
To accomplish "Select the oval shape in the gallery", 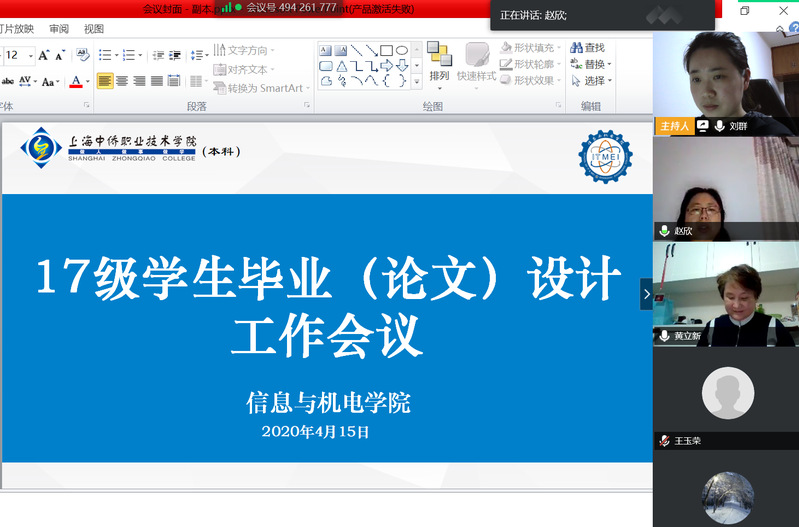I will [402, 50].
